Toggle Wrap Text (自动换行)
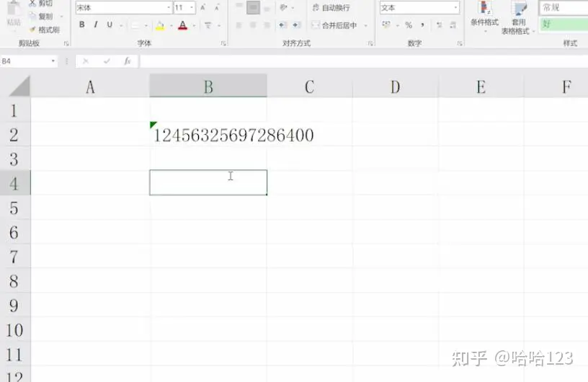The image size is (588, 382). click(x=331, y=7)
